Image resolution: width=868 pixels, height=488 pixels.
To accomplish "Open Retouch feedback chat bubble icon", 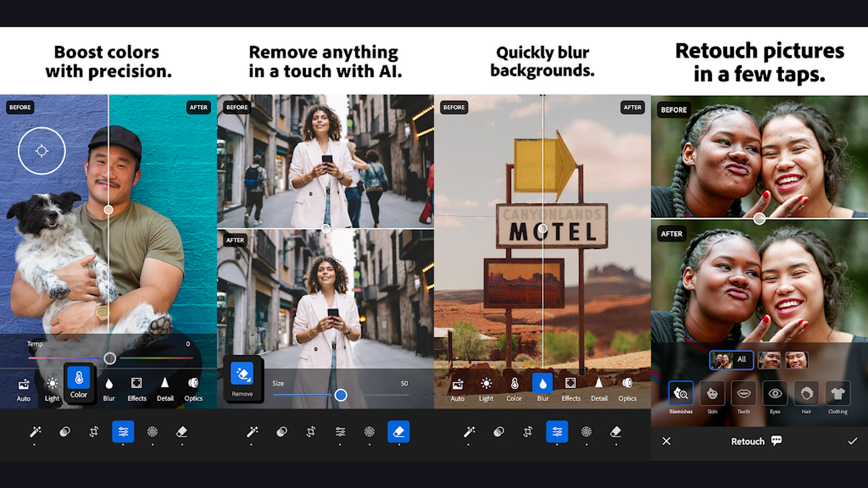I will point(776,441).
